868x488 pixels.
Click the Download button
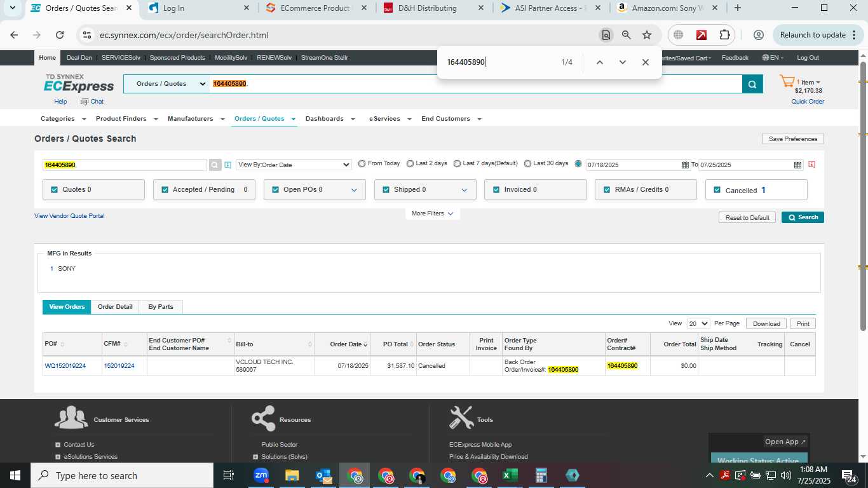pyautogui.click(x=766, y=323)
